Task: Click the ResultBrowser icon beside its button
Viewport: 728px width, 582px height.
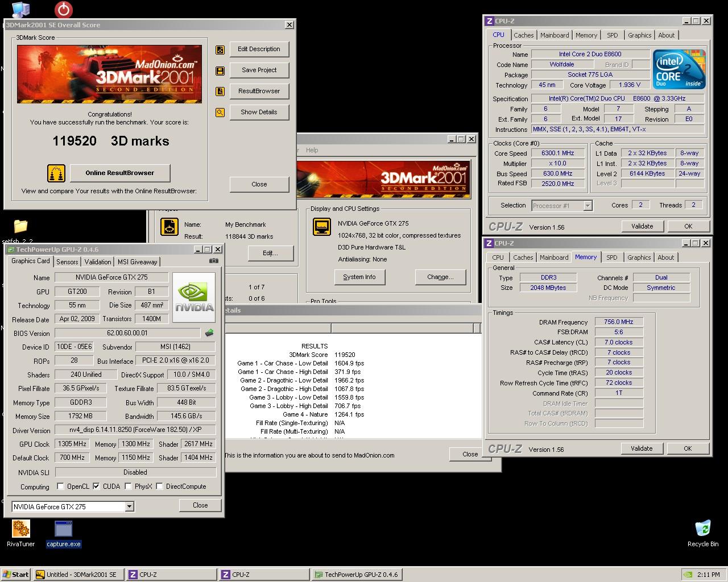Action: click(220, 92)
